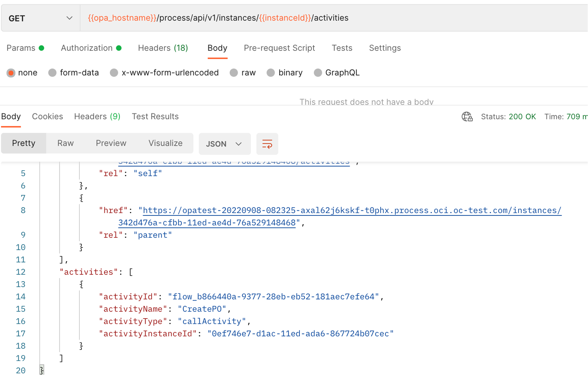Image resolution: width=588 pixels, height=377 pixels.
Task: Open the GET method dropdown
Action: coord(40,18)
